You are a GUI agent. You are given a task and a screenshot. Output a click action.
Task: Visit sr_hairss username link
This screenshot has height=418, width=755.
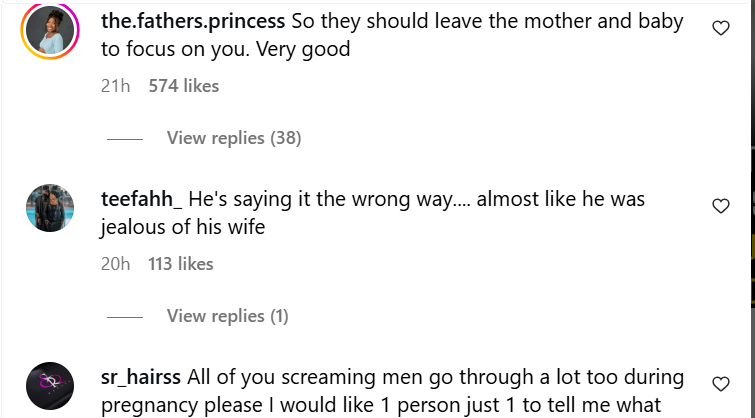(141, 377)
